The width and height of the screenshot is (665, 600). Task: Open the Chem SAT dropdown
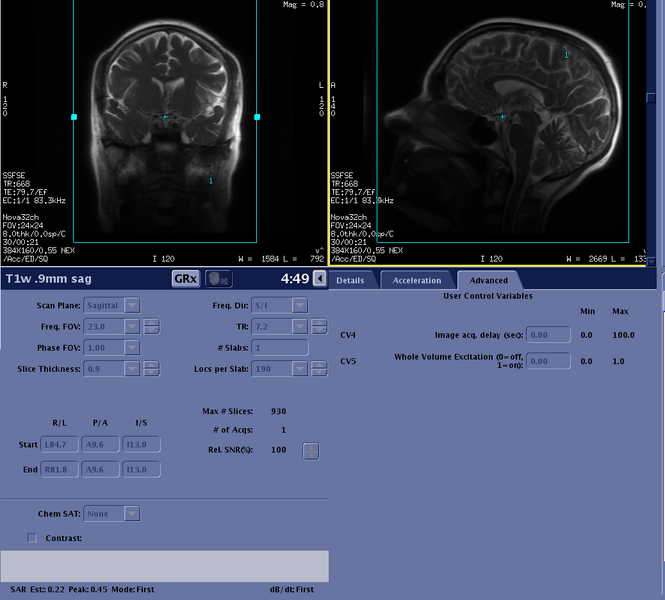[x=132, y=513]
